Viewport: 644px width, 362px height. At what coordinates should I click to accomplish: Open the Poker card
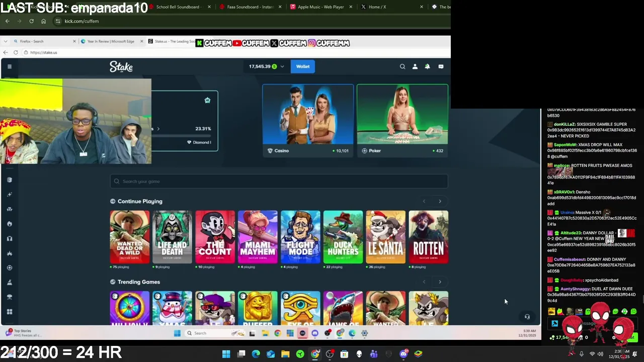(403, 121)
